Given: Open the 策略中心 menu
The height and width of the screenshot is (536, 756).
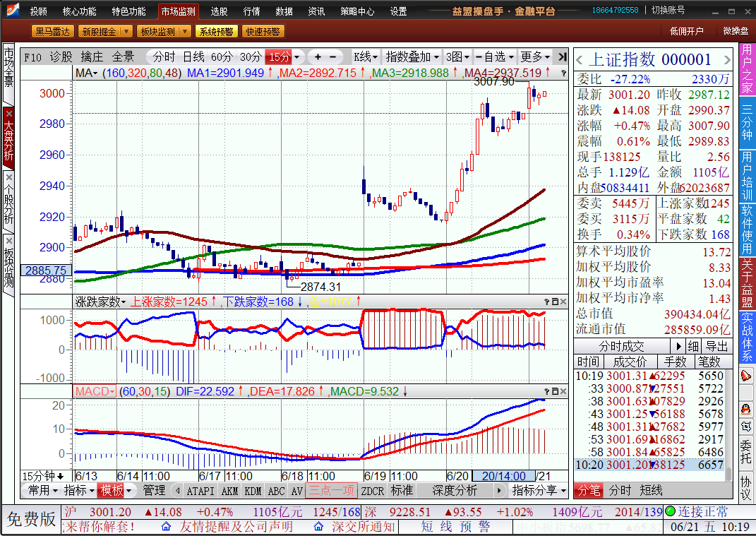Looking at the screenshot, I should (x=357, y=11).
